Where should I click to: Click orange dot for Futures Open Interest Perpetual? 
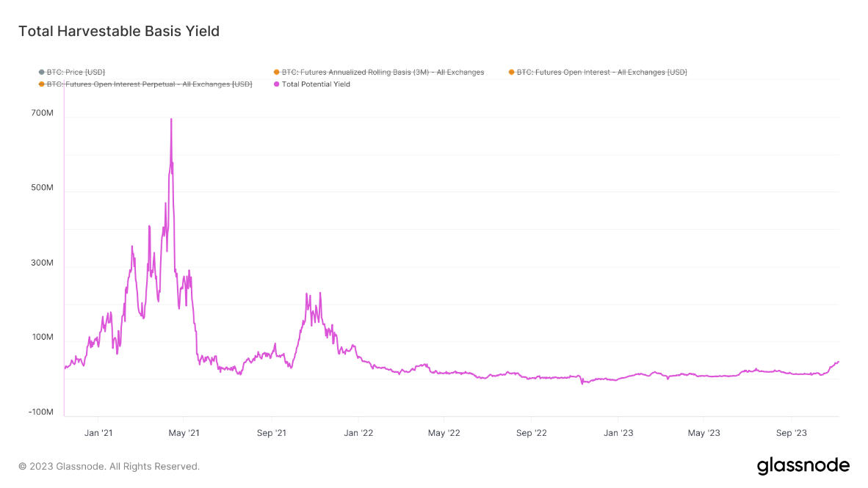point(40,84)
